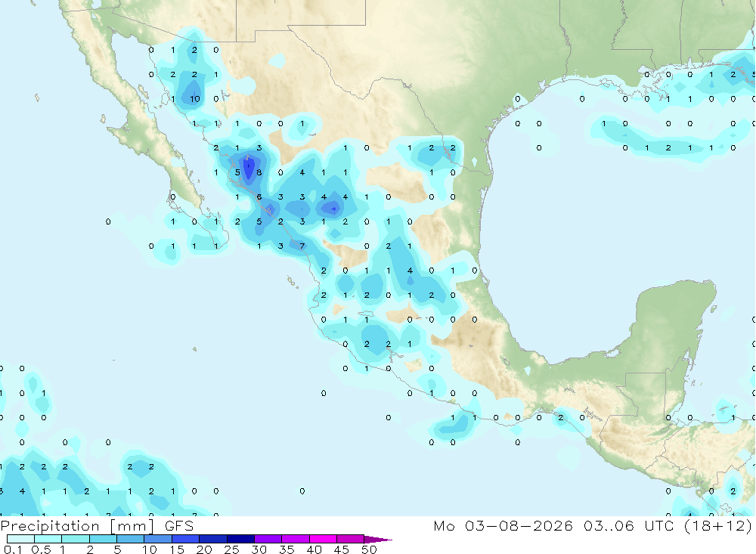Click the purple arrow tip beyond 50
The image size is (756, 554).
pyautogui.click(x=377, y=539)
